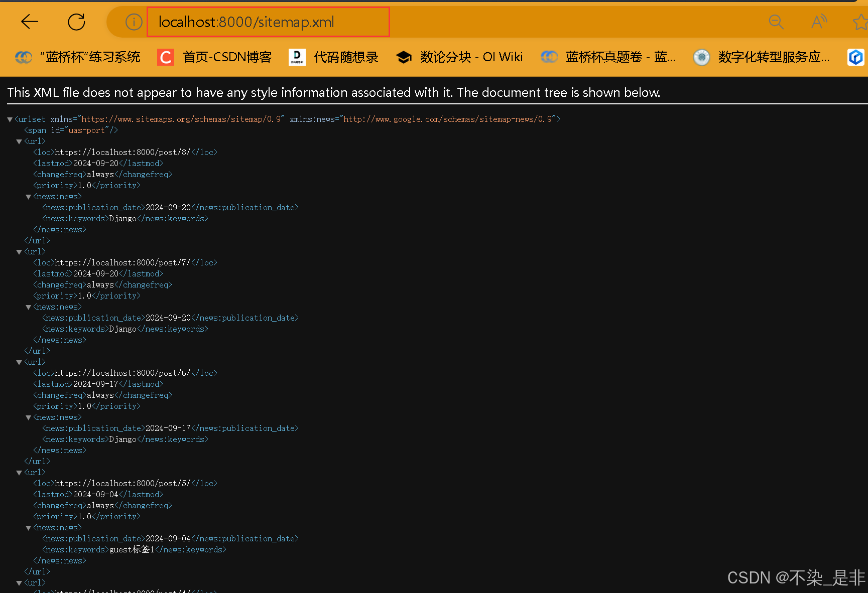Image resolution: width=868 pixels, height=593 pixels.
Task: Click publication_date 2024-09-17 line
Action: point(170,428)
